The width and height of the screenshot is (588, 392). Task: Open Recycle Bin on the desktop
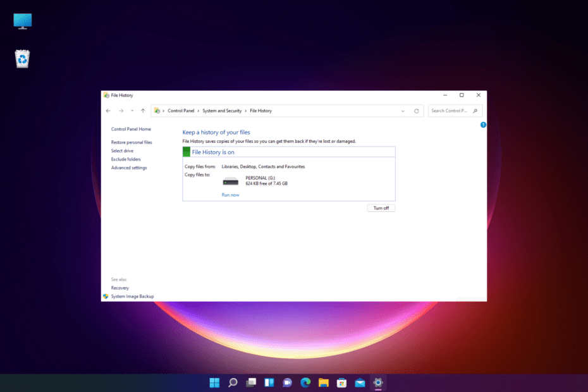(23, 59)
